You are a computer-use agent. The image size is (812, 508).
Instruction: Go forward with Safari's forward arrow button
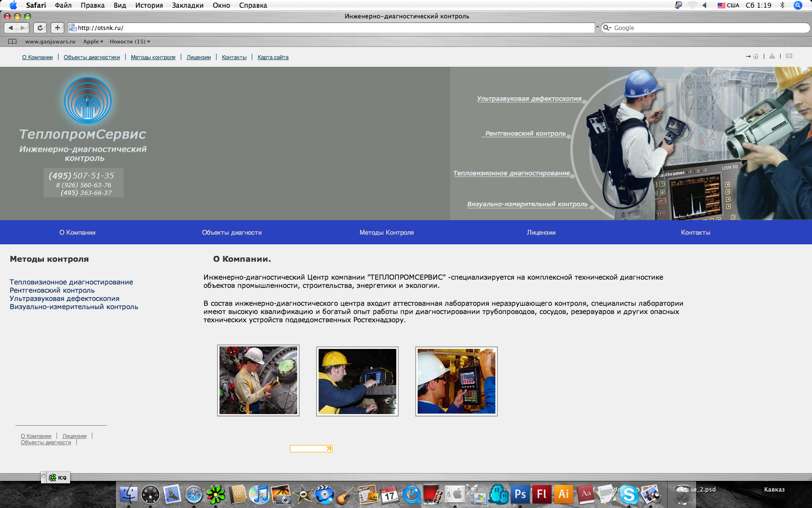point(23,28)
